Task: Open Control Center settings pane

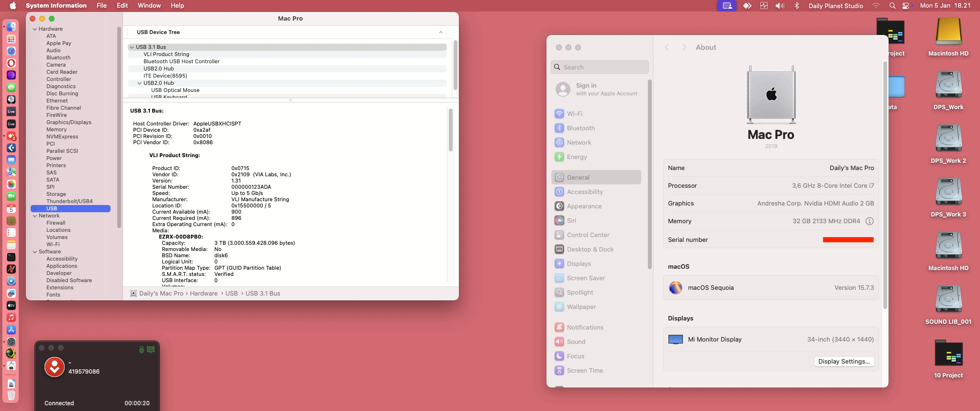Action: (x=596, y=235)
